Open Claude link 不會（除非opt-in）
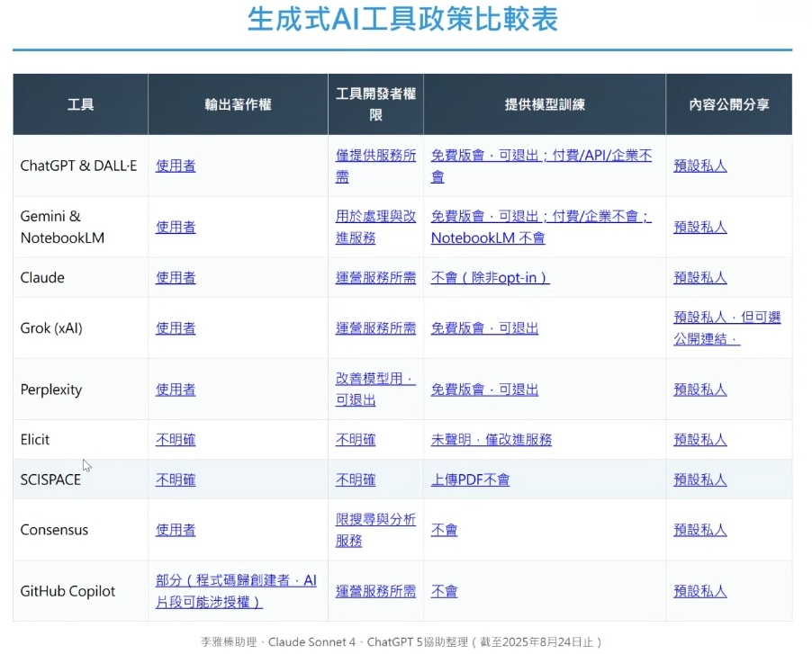This screenshot has width=812, height=654. 490,278
